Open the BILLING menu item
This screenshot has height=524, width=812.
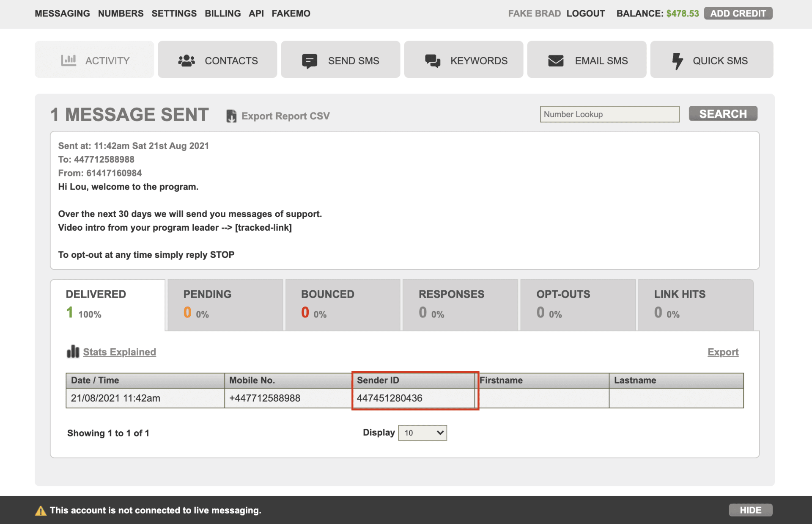point(223,14)
